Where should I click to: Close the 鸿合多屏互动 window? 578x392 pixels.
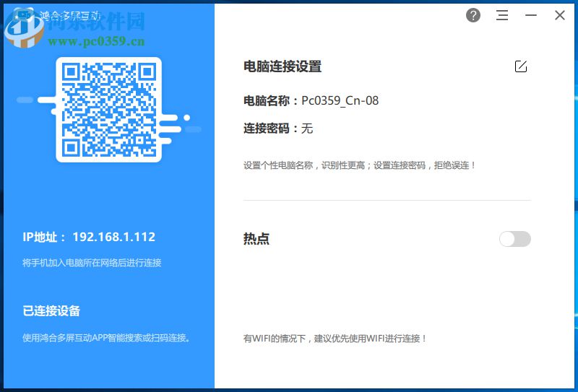point(559,15)
